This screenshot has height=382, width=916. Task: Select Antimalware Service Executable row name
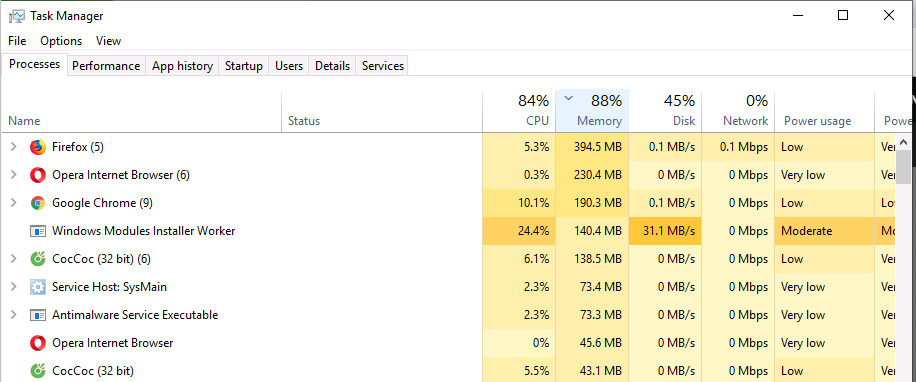(x=135, y=315)
